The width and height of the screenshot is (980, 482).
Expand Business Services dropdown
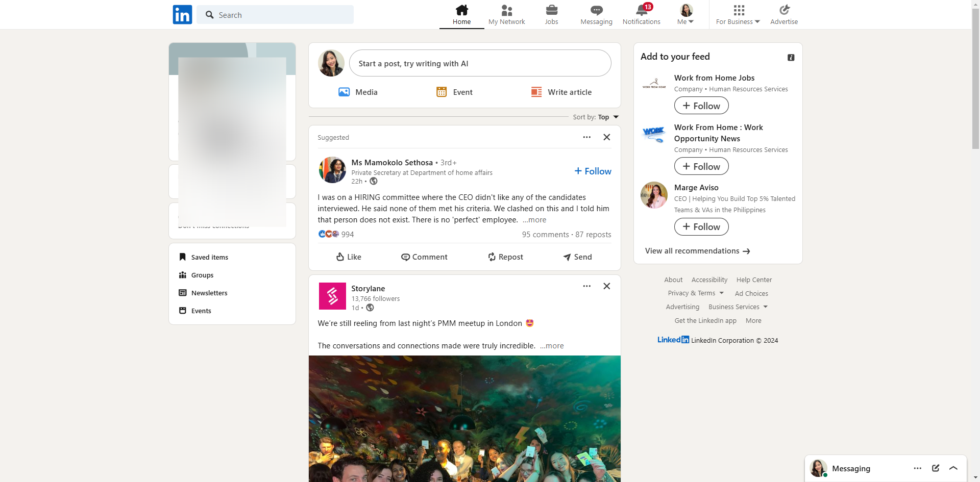tap(738, 307)
